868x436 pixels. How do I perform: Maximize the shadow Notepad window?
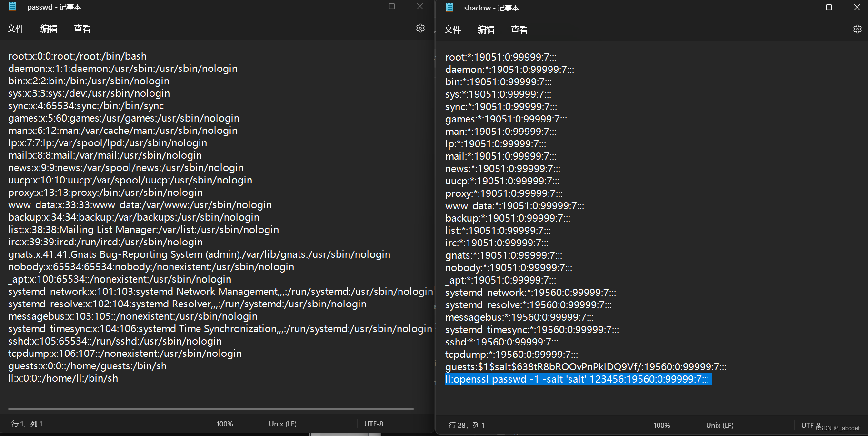click(829, 7)
